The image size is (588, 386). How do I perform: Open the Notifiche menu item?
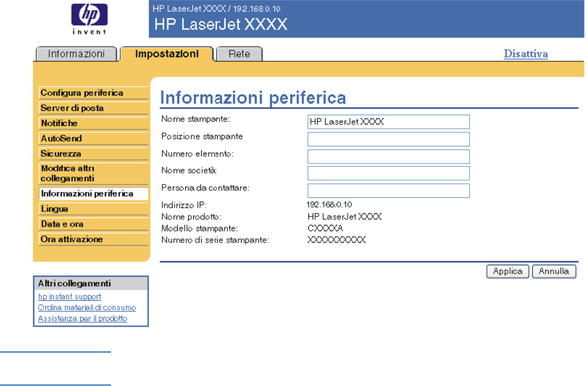click(93, 123)
